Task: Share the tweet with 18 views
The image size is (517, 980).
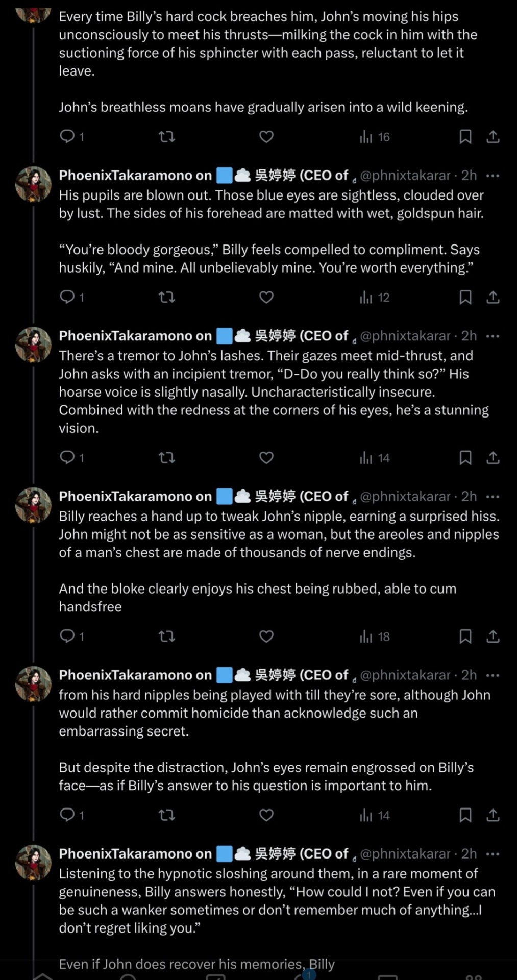Action: click(493, 636)
